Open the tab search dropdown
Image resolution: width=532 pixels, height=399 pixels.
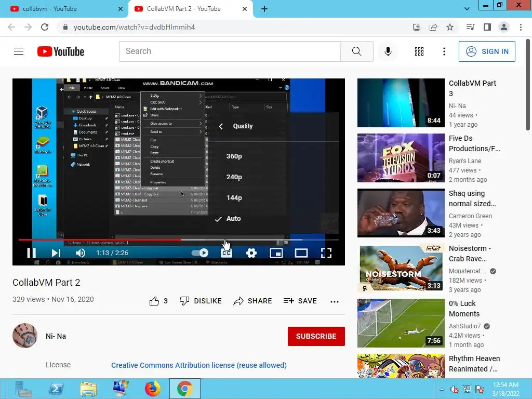467,9
